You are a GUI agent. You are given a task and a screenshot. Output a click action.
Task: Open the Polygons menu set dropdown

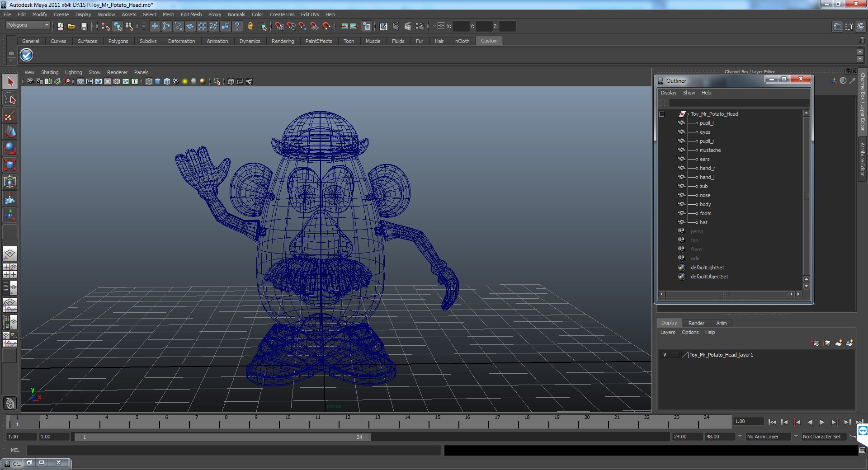click(28, 25)
